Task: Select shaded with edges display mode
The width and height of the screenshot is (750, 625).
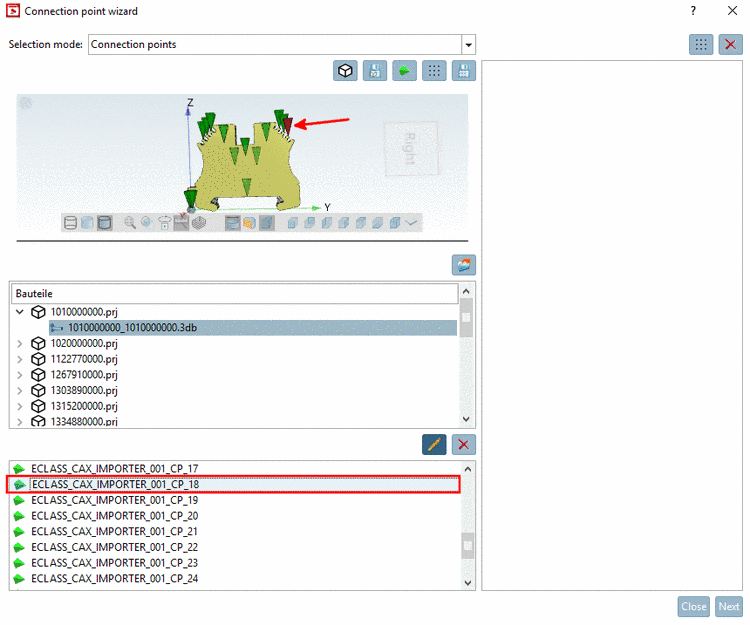Action: pyautogui.click(x=104, y=223)
